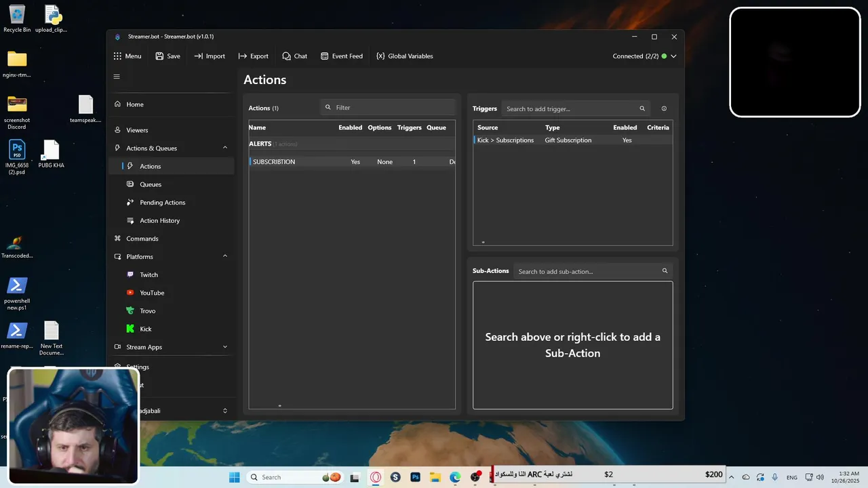This screenshot has height=488, width=868.
Task: Click the ENG language indicator
Action: coord(791,477)
